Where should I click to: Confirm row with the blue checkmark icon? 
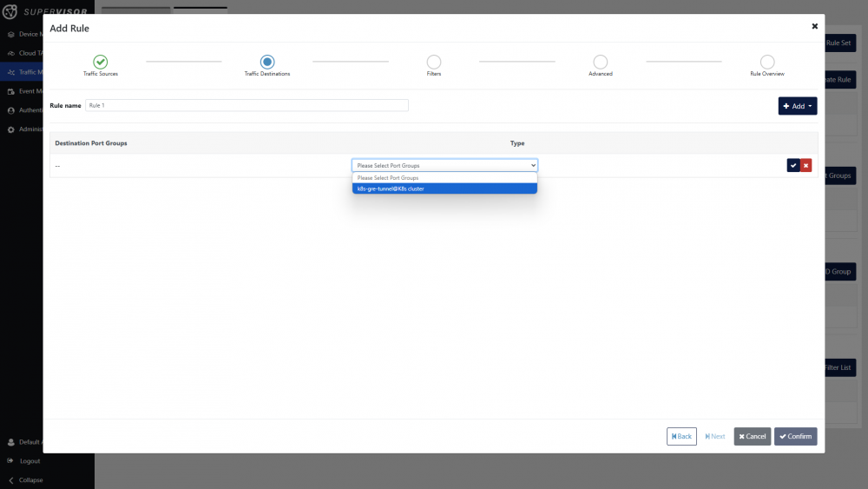(793, 165)
